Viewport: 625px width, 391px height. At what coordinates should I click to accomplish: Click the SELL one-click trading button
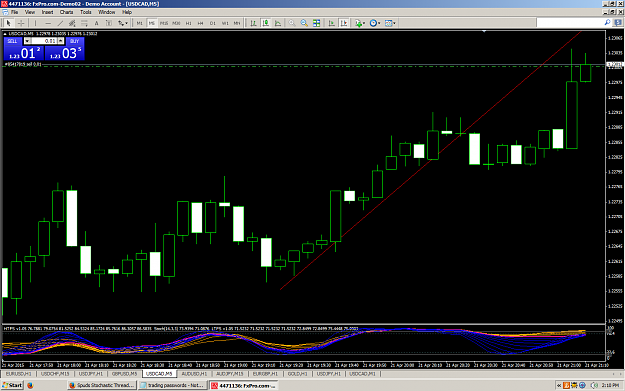pos(12,41)
